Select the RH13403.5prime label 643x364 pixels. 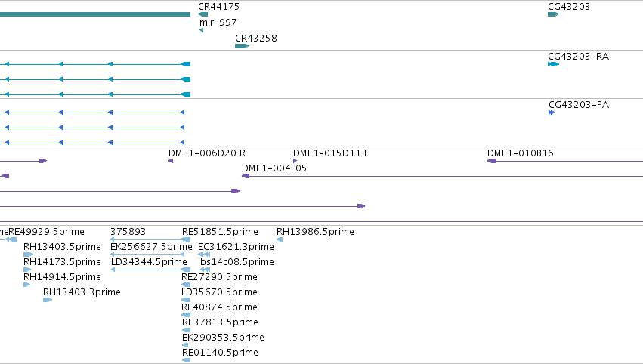(62, 247)
